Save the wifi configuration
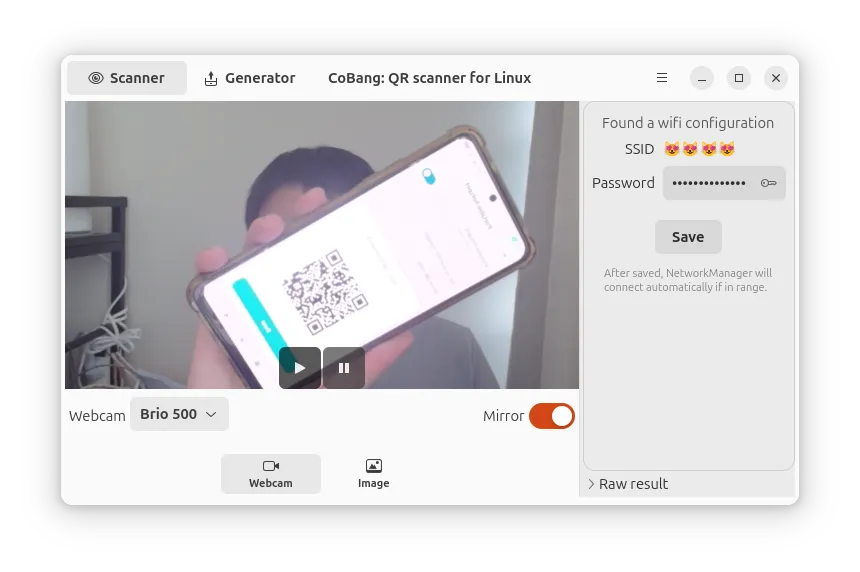Screen dimensions: 860x572 click(x=688, y=237)
